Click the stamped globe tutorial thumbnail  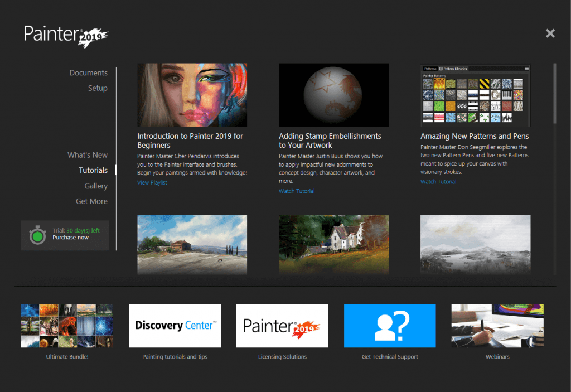point(333,95)
